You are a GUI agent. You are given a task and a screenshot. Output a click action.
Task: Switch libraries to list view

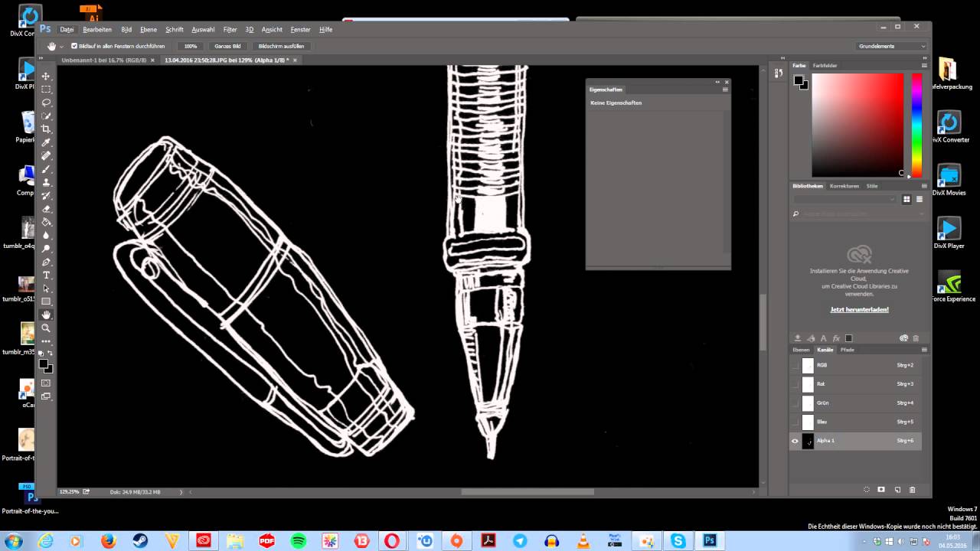920,199
